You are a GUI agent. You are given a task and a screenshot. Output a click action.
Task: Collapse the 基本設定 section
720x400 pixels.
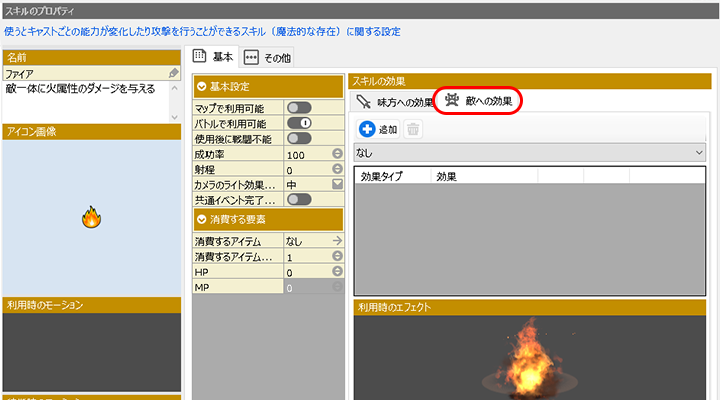(203, 87)
